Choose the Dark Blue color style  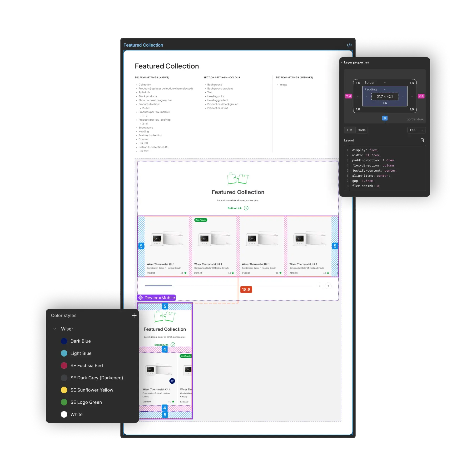[x=80, y=341]
